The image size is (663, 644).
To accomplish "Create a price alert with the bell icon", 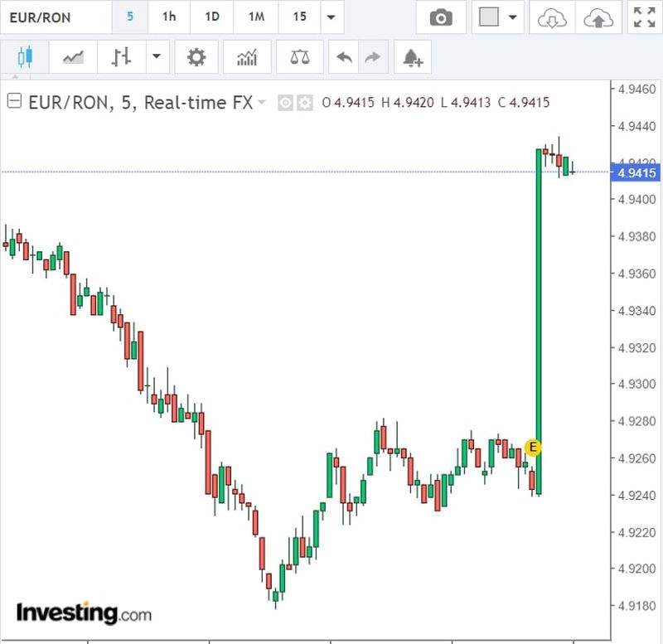I will [411, 56].
